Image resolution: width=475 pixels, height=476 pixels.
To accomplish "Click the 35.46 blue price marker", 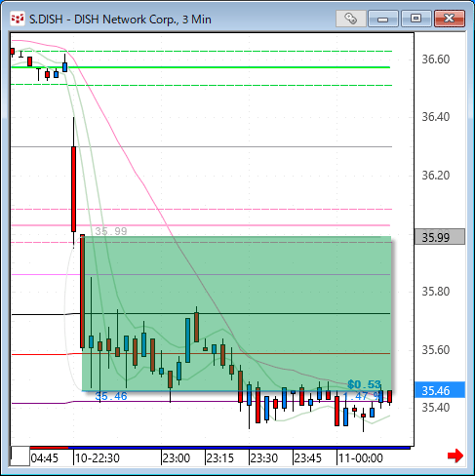I will (x=440, y=390).
